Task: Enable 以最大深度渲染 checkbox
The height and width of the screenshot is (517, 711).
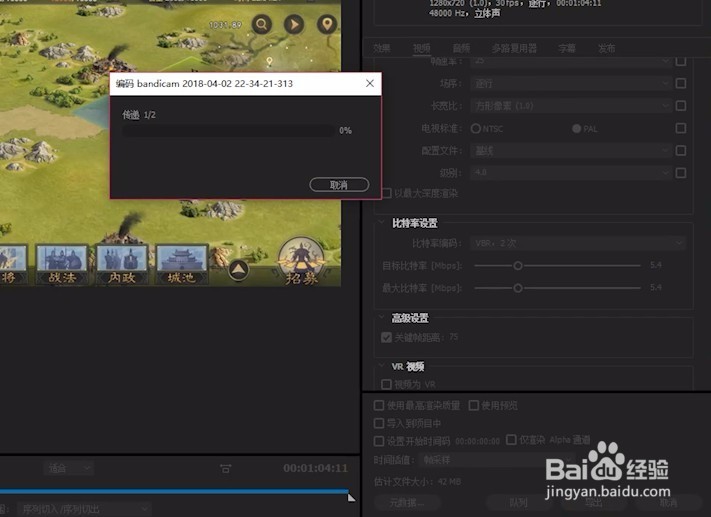Action: [x=386, y=193]
